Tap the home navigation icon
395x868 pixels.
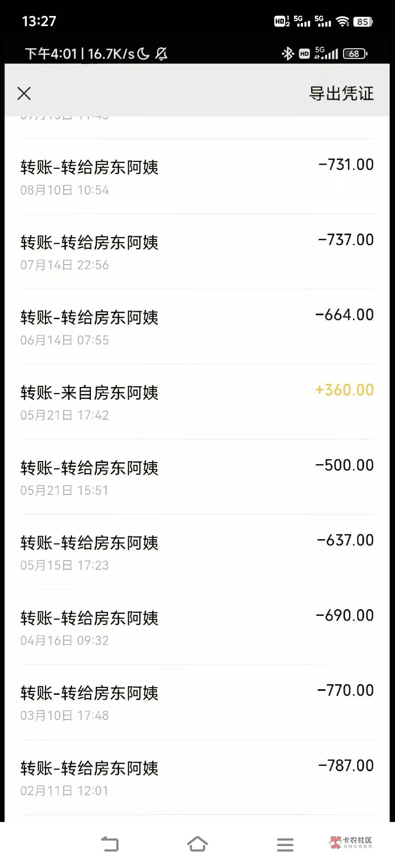(x=197, y=844)
